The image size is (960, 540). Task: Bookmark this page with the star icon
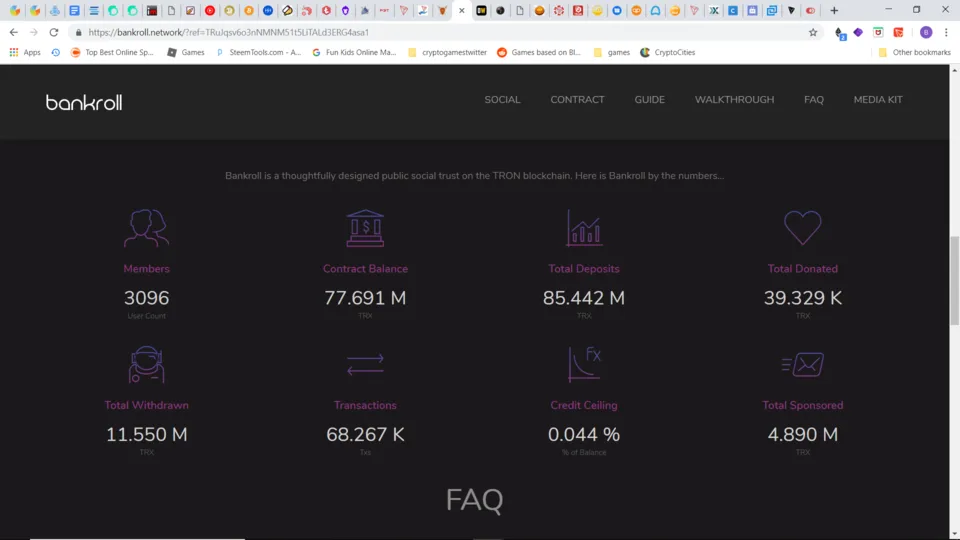click(813, 32)
